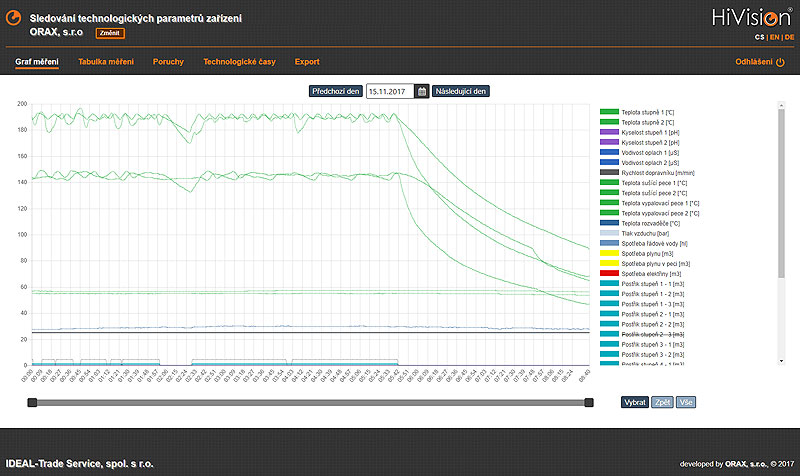800x476 pixels.
Task: Click red Spotřeba elektřiny color swatch
Action: tap(609, 273)
